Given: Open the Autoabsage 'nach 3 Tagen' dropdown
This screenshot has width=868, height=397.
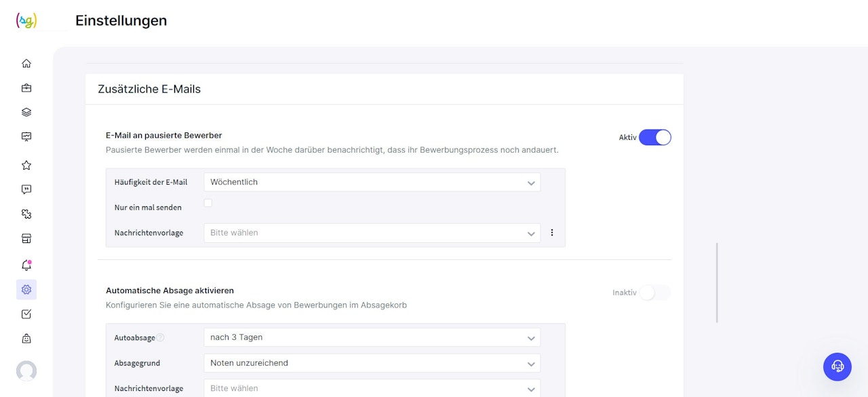Looking at the screenshot, I should click(x=372, y=337).
